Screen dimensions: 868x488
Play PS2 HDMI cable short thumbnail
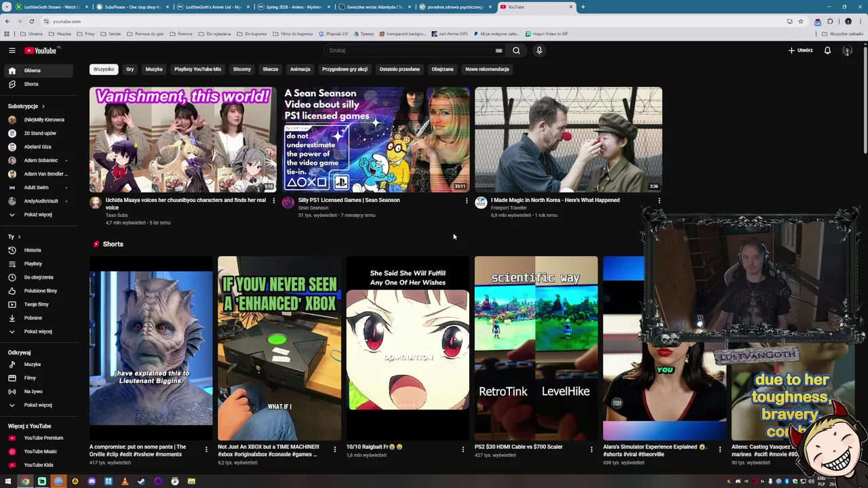536,348
